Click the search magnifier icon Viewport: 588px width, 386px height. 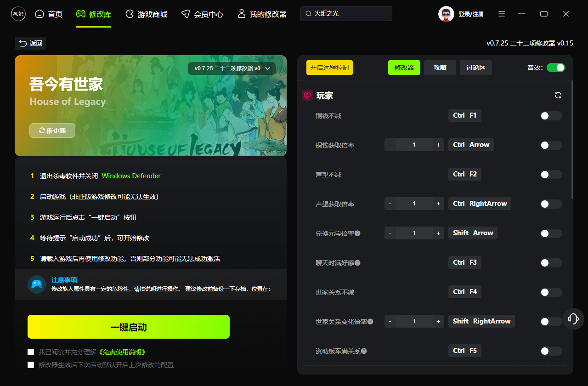[x=309, y=14]
